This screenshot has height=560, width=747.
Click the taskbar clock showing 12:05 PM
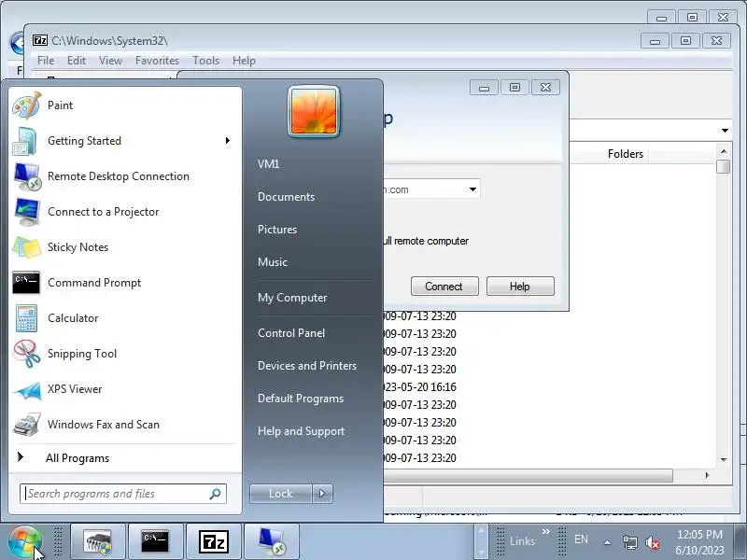click(699, 542)
